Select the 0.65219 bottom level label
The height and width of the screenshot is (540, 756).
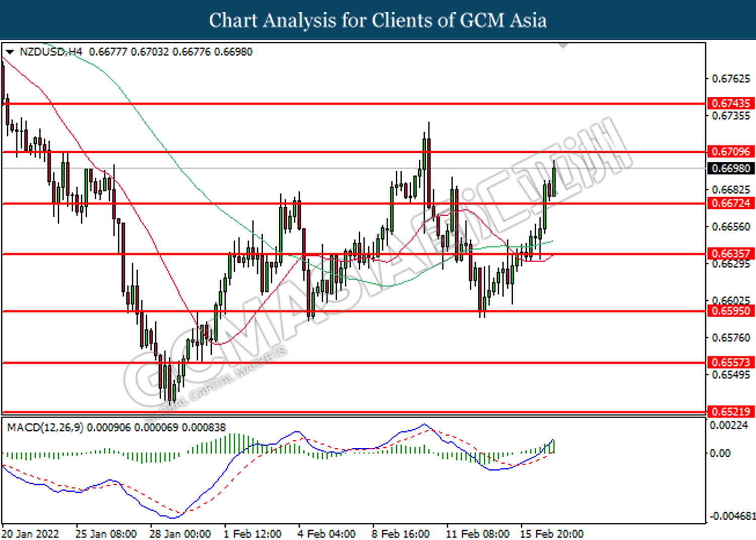tap(731, 412)
